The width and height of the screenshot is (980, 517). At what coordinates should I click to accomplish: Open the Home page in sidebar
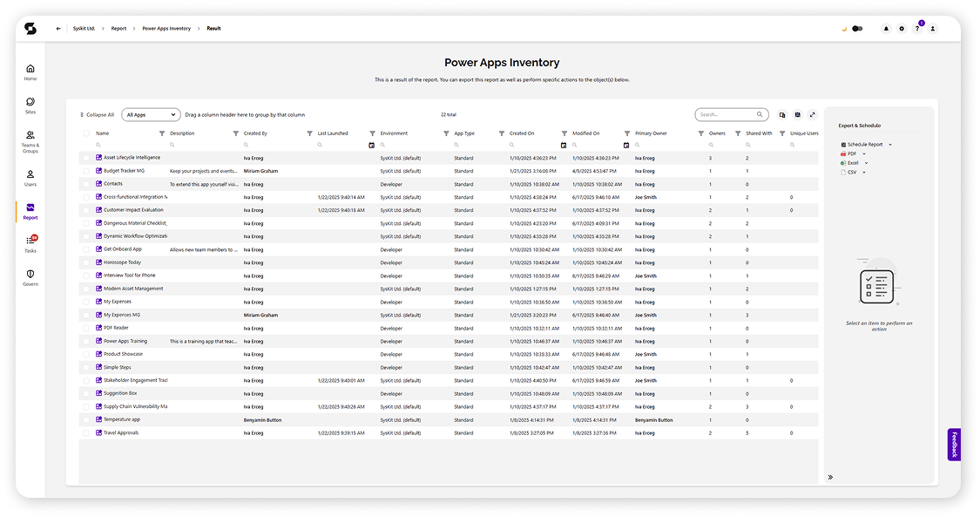coord(30,72)
